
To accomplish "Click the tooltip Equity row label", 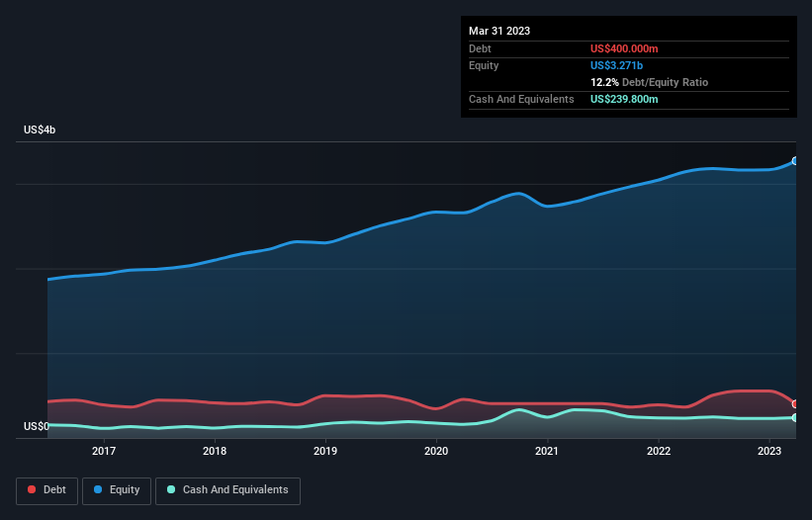I will 484,65.
